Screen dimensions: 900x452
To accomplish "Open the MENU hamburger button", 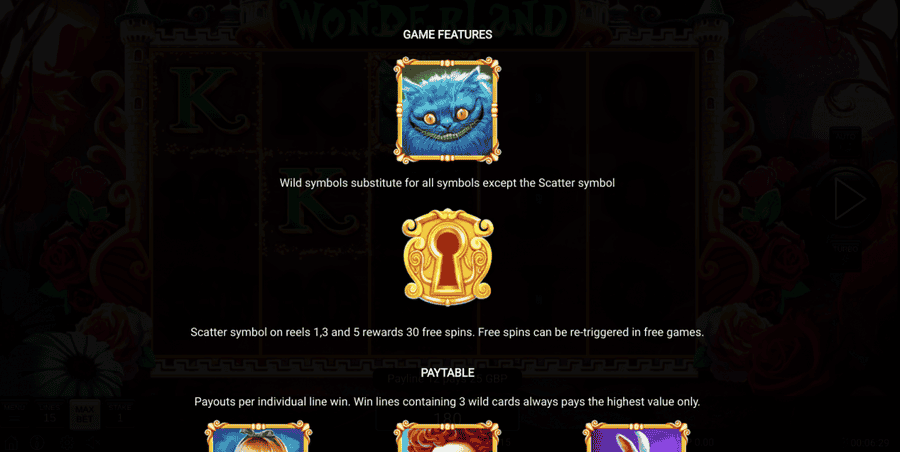I will click(x=14, y=415).
